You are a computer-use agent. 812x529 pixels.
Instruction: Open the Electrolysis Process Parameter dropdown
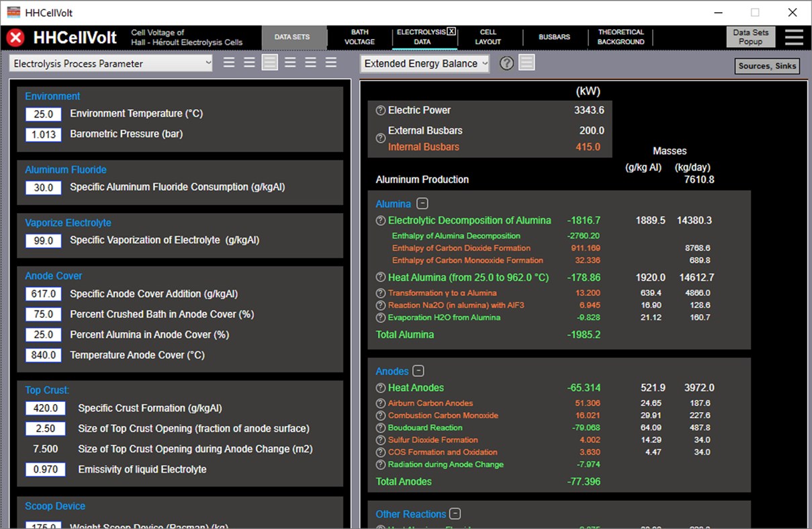(x=111, y=63)
